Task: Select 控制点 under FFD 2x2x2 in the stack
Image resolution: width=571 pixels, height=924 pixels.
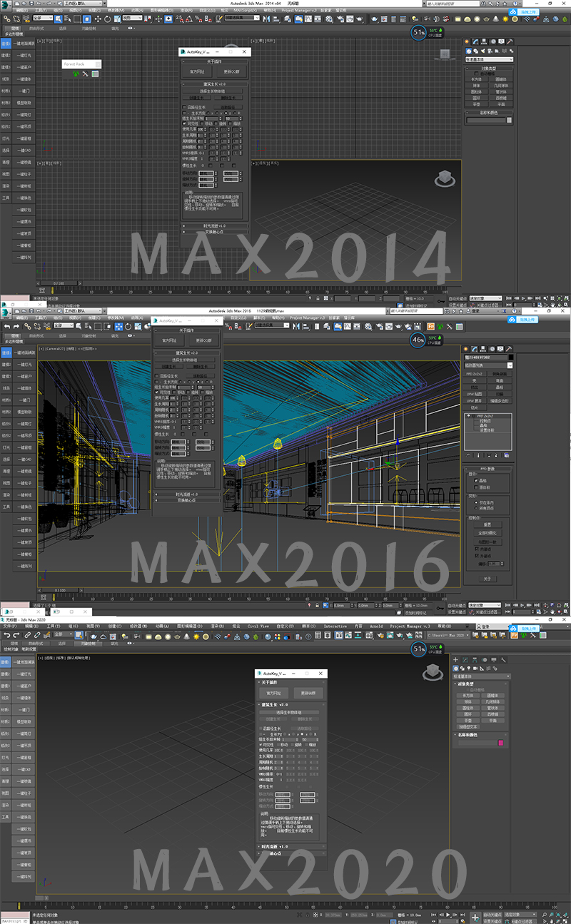Action: click(484, 421)
